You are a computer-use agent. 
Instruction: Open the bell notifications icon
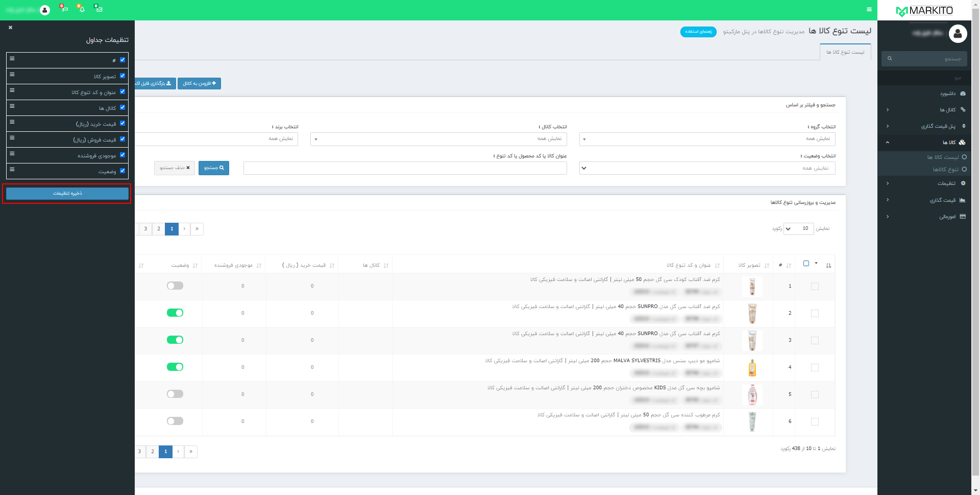[x=81, y=9]
